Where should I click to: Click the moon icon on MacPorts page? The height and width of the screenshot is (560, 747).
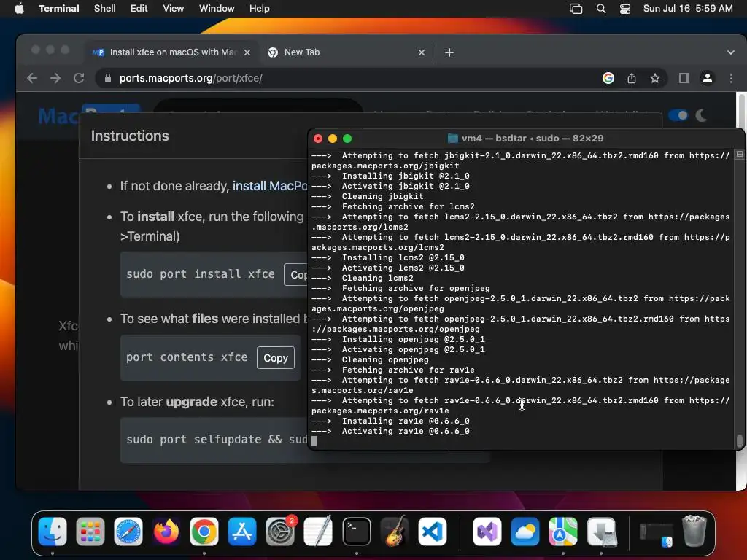pyautogui.click(x=701, y=115)
